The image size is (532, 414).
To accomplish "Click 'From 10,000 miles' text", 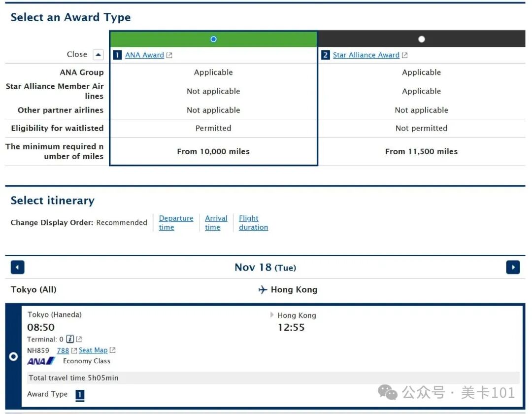I will (213, 152).
